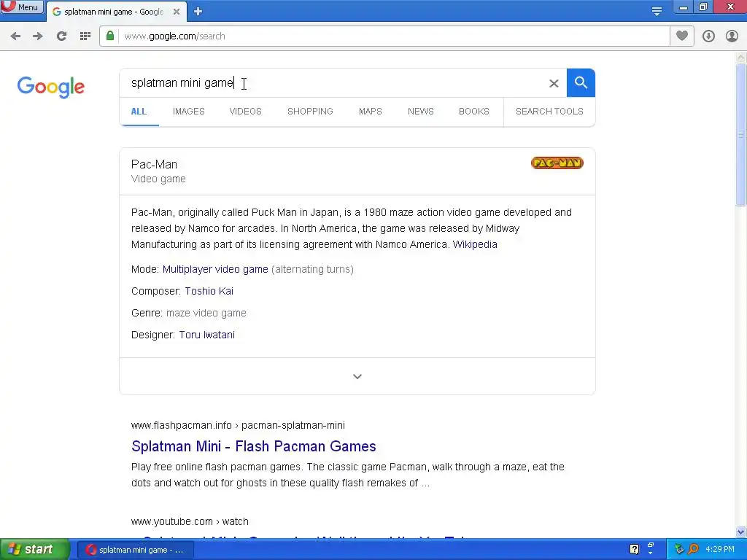Open the Multiplayer video game link
The height and width of the screenshot is (560, 747).
(x=215, y=269)
